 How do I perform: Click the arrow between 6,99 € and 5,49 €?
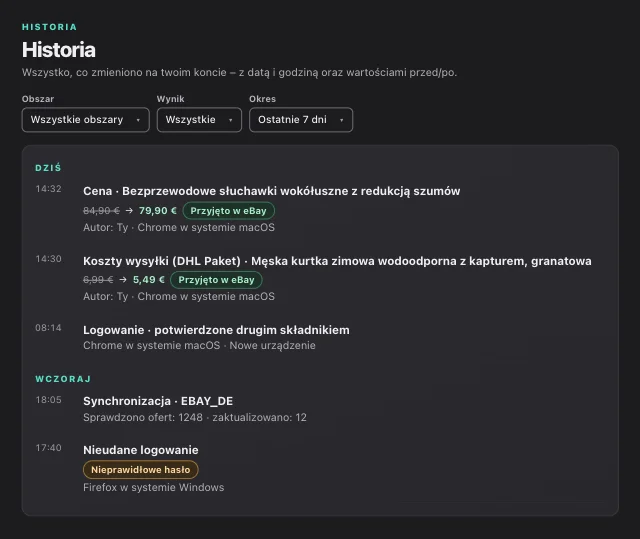click(x=123, y=280)
